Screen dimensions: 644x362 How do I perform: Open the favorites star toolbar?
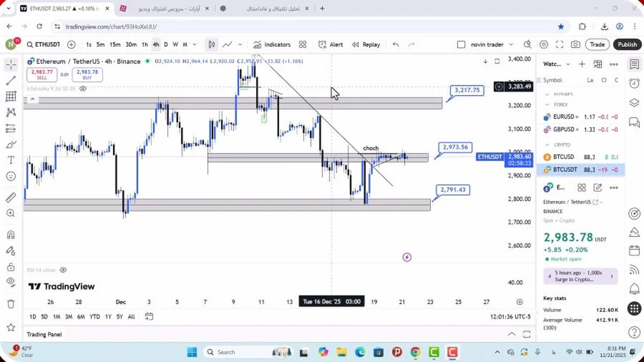pyautogui.click(x=11, y=327)
